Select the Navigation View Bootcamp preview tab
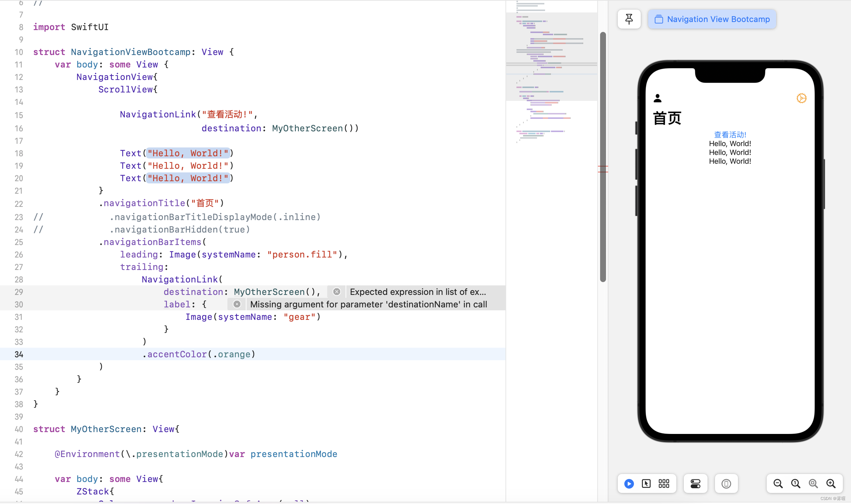The height and width of the screenshot is (504, 851). pyautogui.click(x=712, y=19)
